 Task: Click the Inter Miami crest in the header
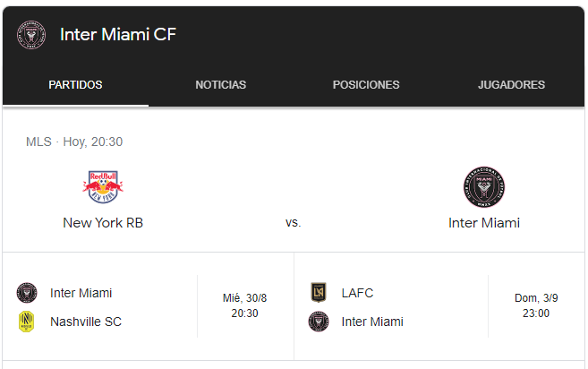(30, 35)
